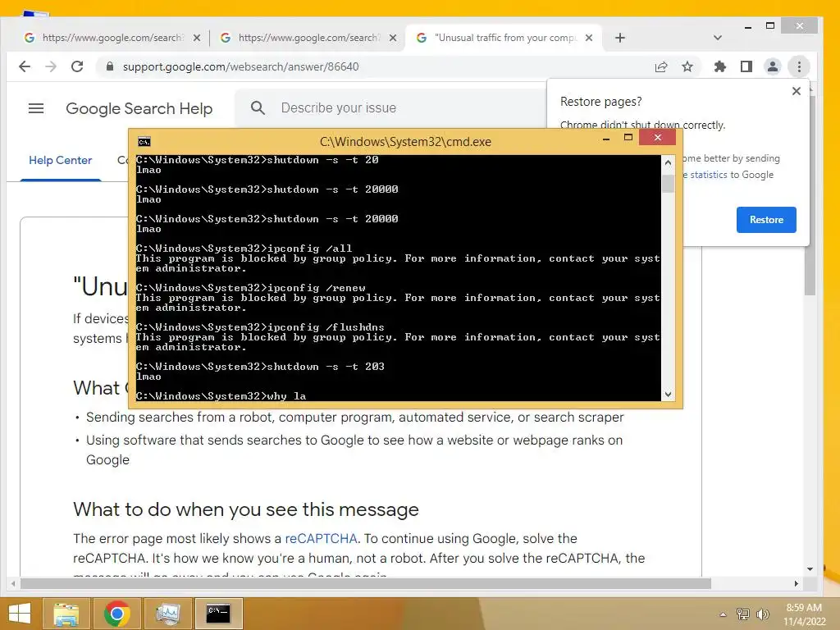Open File Explorer from the taskbar
The image size is (840, 630).
pyautogui.click(x=66, y=614)
